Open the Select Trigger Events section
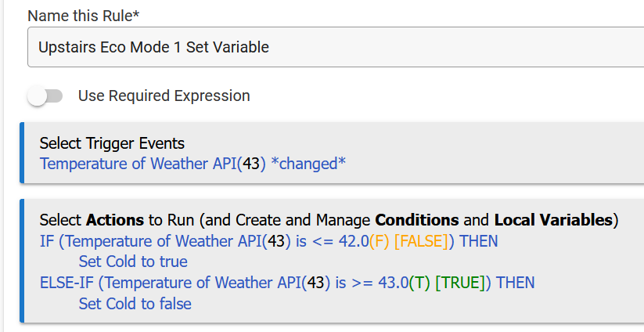Image resolution: width=644 pixels, height=332 pixels. tap(112, 143)
